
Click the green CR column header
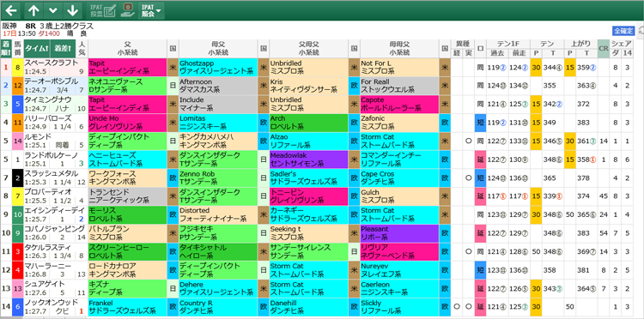pos(603,48)
